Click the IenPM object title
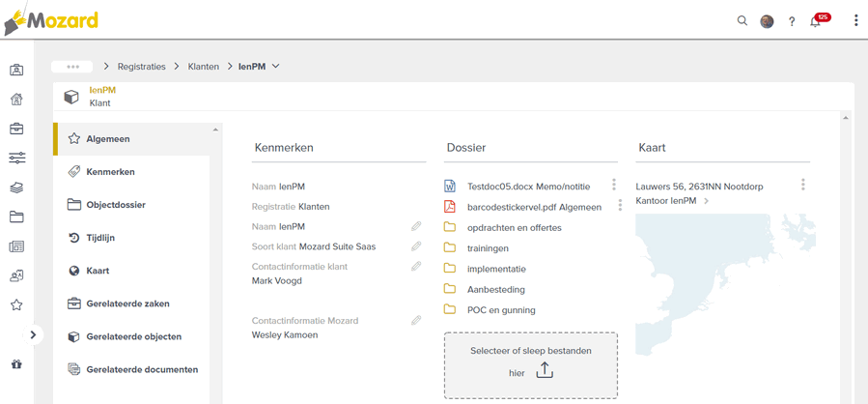 (x=103, y=90)
